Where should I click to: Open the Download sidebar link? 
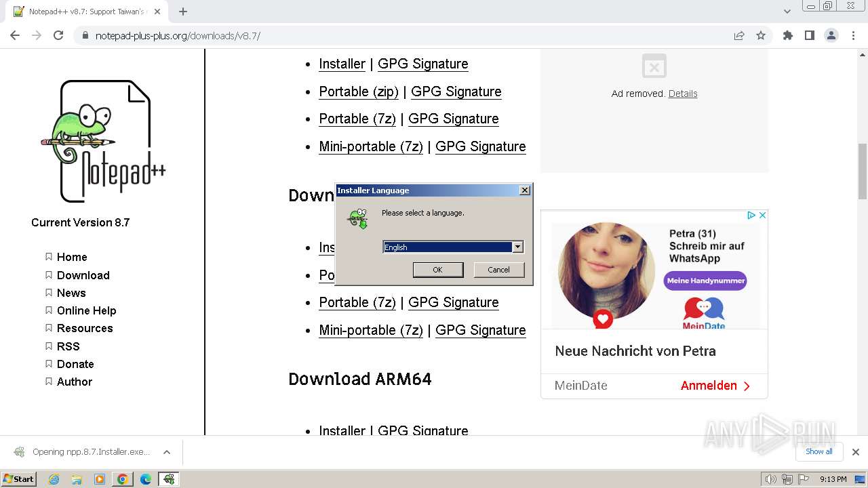(x=83, y=275)
